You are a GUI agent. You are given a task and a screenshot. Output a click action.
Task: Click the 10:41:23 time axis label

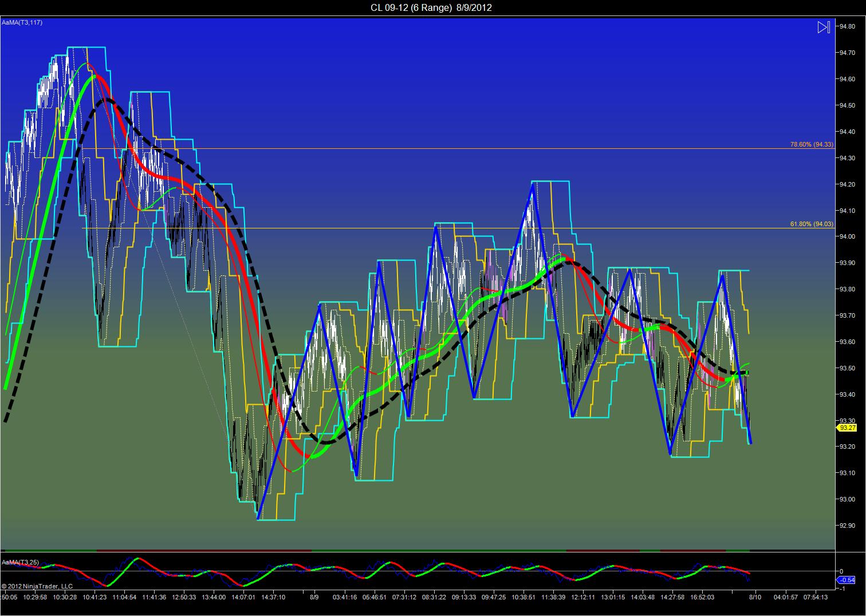[95, 597]
